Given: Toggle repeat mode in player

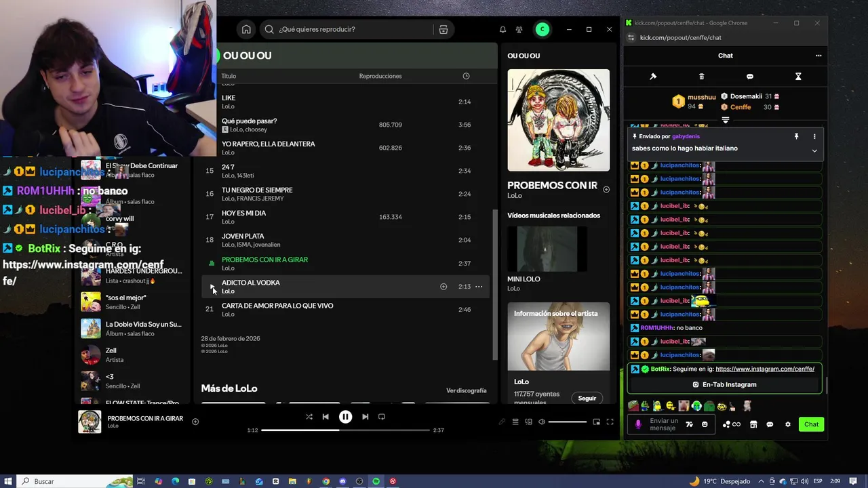Looking at the screenshot, I should (x=382, y=417).
